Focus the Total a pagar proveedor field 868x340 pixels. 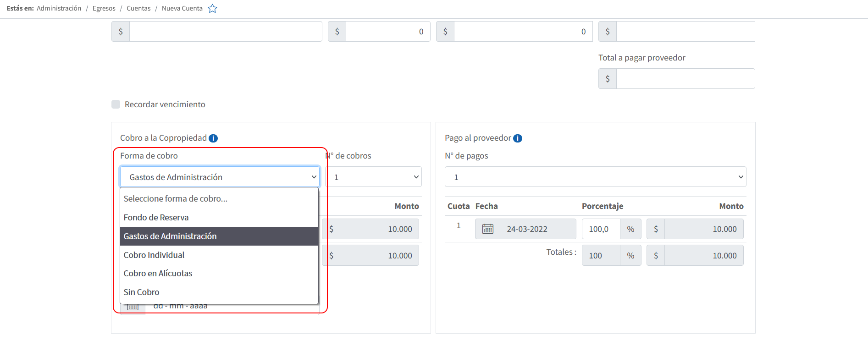click(686, 79)
